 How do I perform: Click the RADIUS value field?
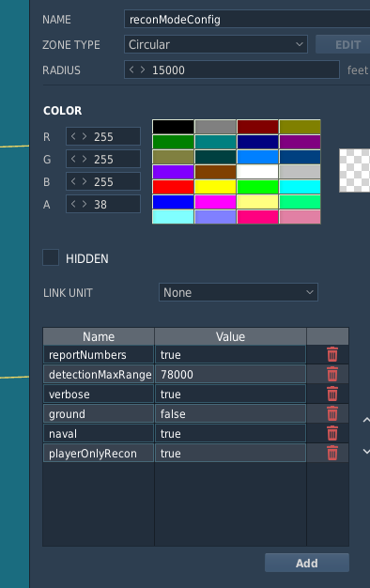click(x=232, y=70)
